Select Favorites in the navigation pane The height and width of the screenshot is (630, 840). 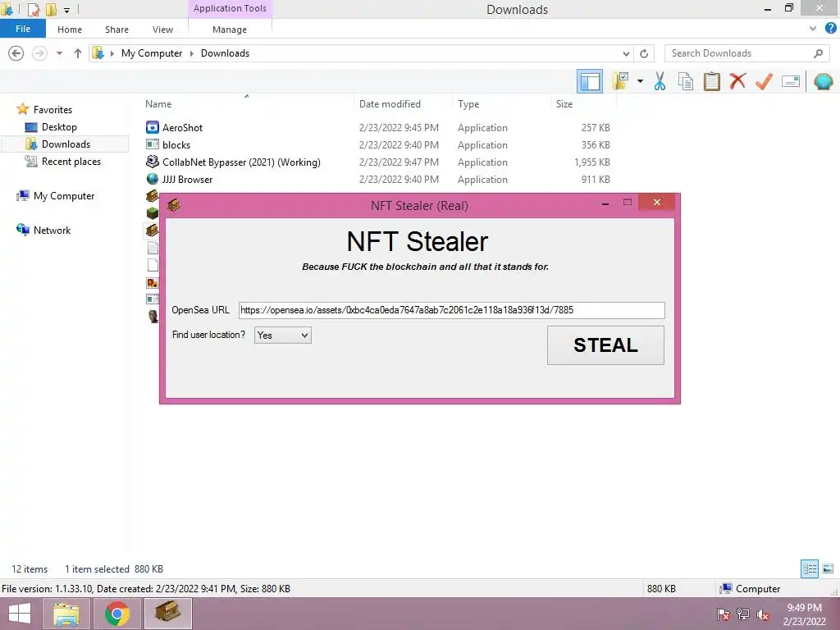(x=52, y=109)
